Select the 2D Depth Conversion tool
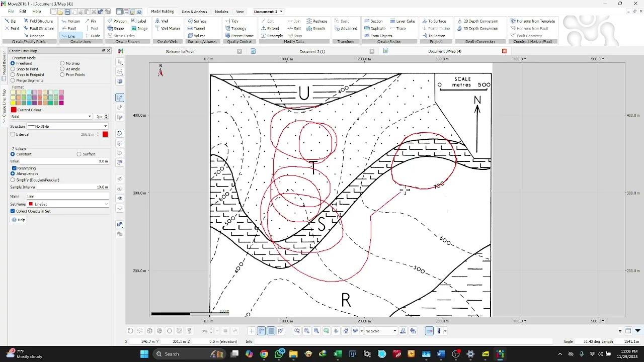644x362 pixels. (x=477, y=21)
